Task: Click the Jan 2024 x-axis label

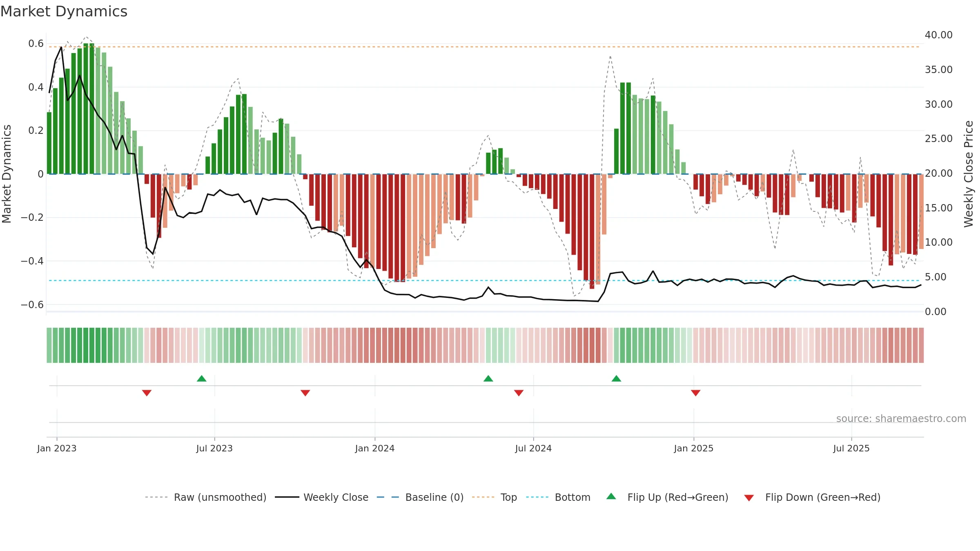Action: (x=375, y=448)
